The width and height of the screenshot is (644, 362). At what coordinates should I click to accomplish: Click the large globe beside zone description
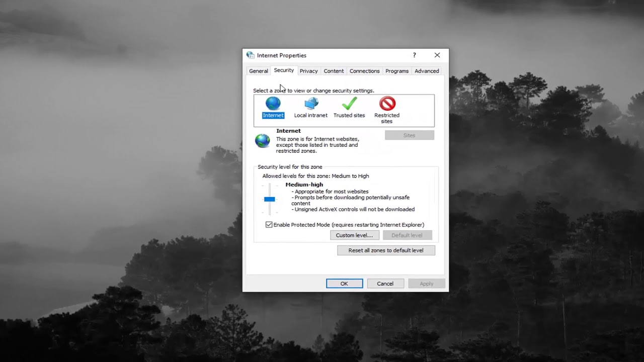point(262,141)
